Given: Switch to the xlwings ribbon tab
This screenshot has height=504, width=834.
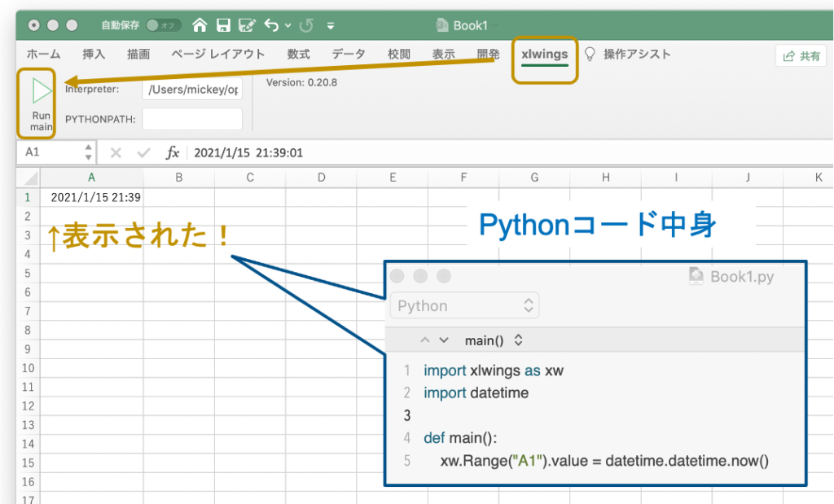Looking at the screenshot, I should pos(544,54).
